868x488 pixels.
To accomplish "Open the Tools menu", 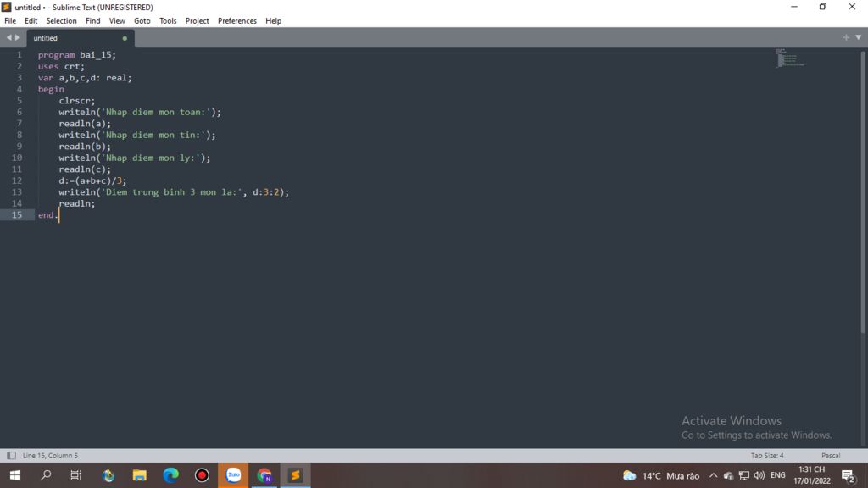I will (x=168, y=21).
